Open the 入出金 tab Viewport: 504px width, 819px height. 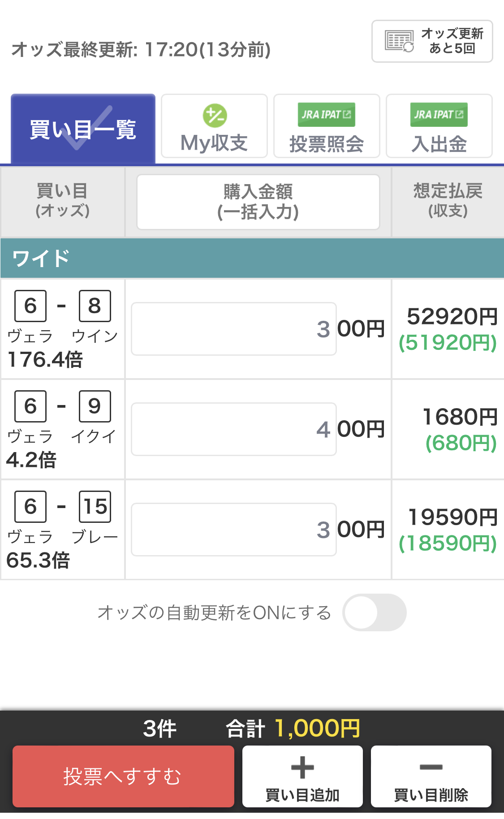[439, 126]
